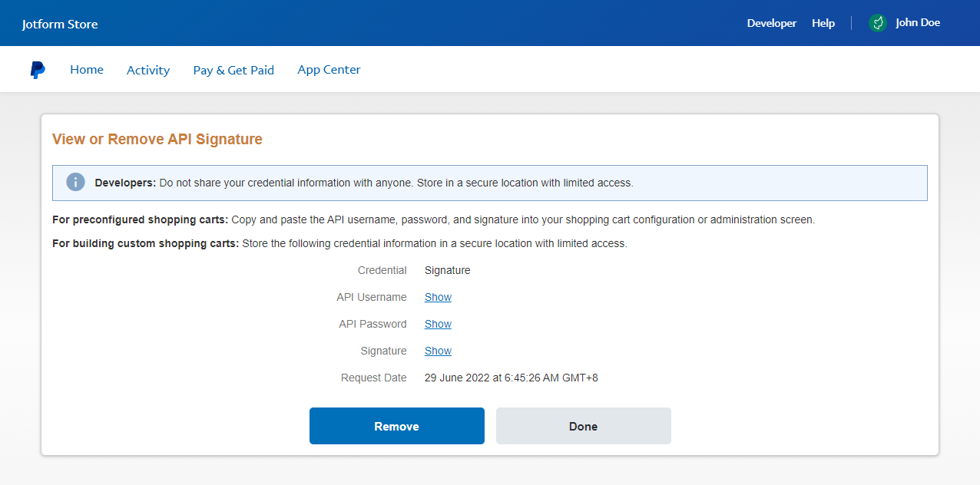Click the info icon in Developers notice
This screenshot has width=980, height=485.
click(75, 183)
